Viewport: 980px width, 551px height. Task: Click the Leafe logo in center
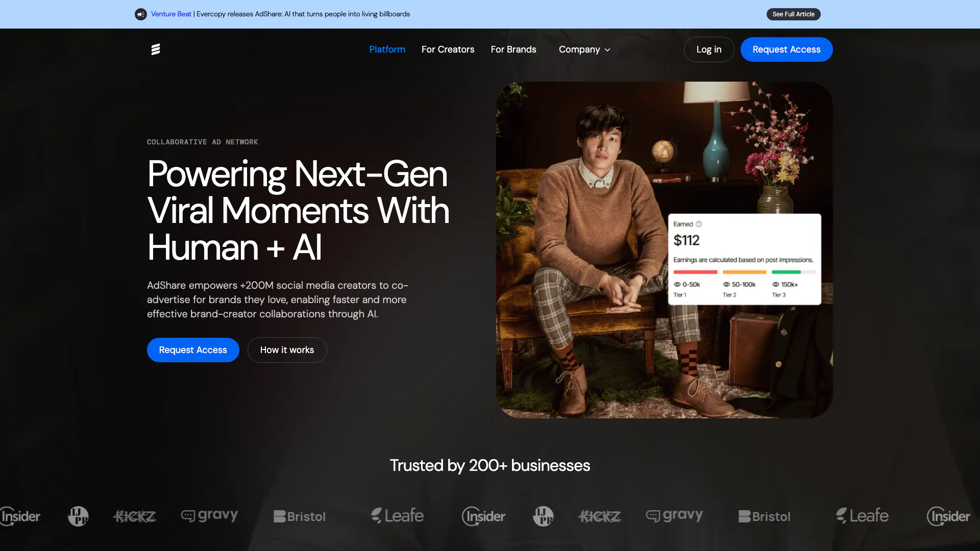[397, 516]
